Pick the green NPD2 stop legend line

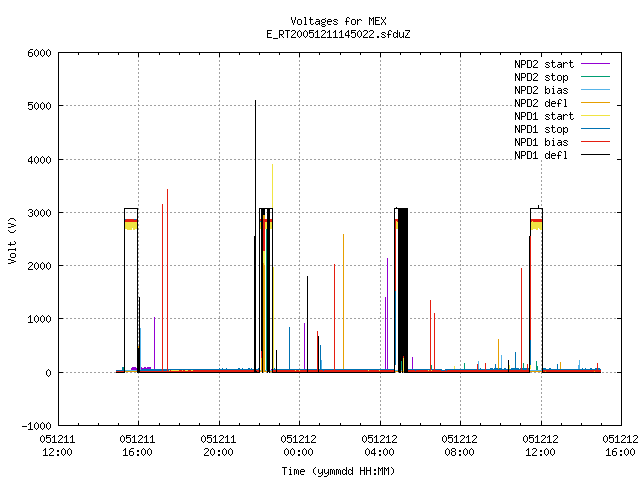pos(595,77)
